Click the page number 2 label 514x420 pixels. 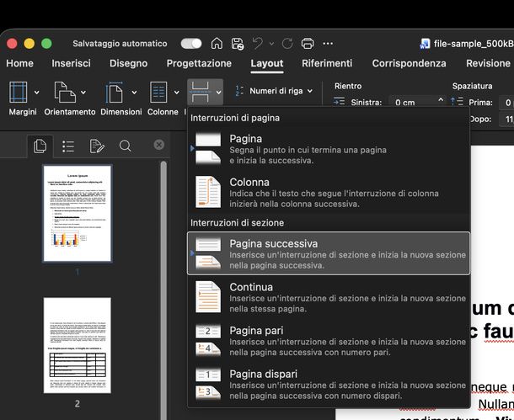tap(77, 404)
